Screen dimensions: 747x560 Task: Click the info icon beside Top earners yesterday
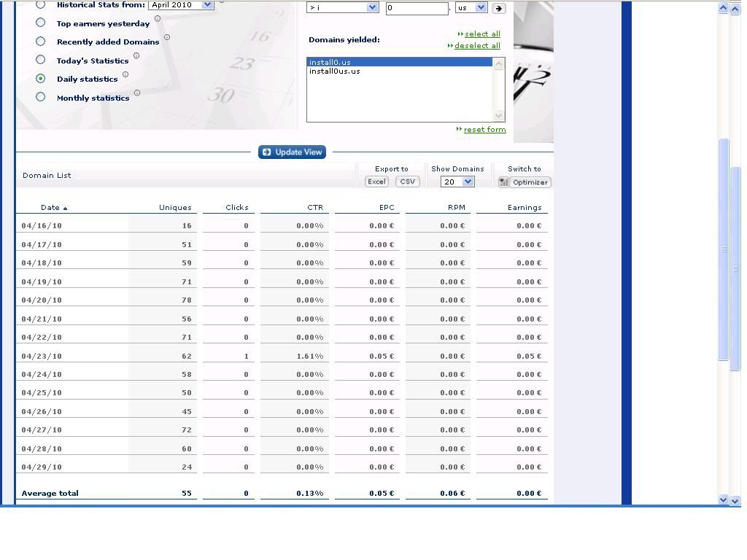[x=158, y=19]
